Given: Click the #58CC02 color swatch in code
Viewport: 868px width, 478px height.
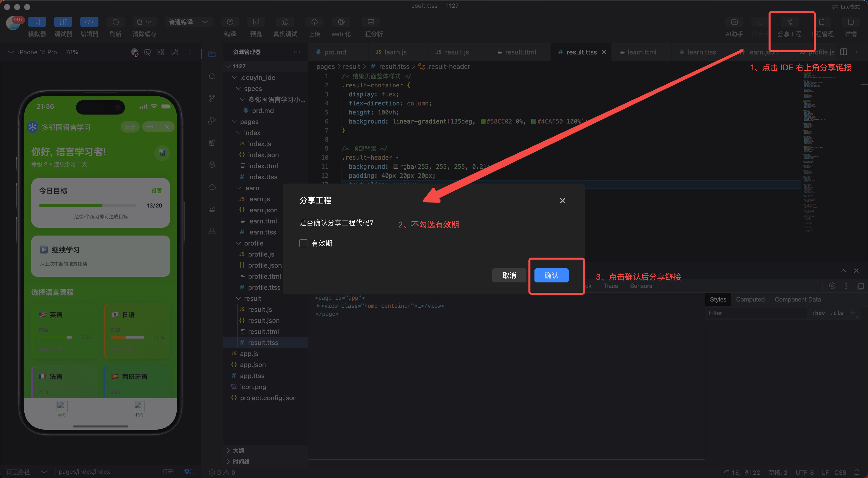Looking at the screenshot, I should click(x=483, y=121).
